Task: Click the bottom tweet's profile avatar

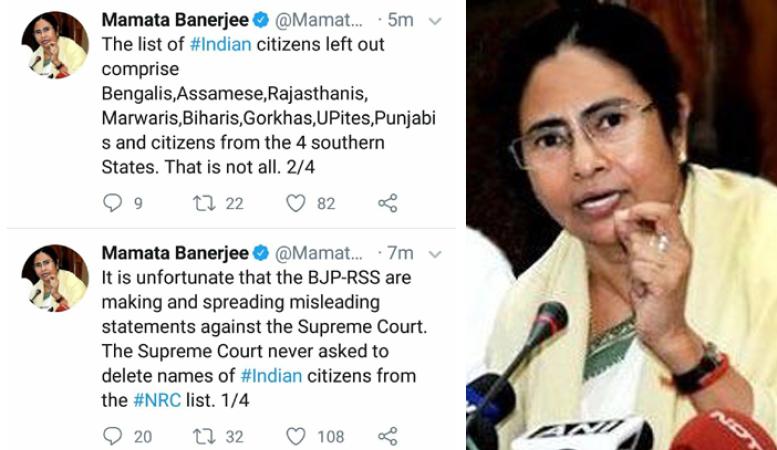Action: point(55,278)
